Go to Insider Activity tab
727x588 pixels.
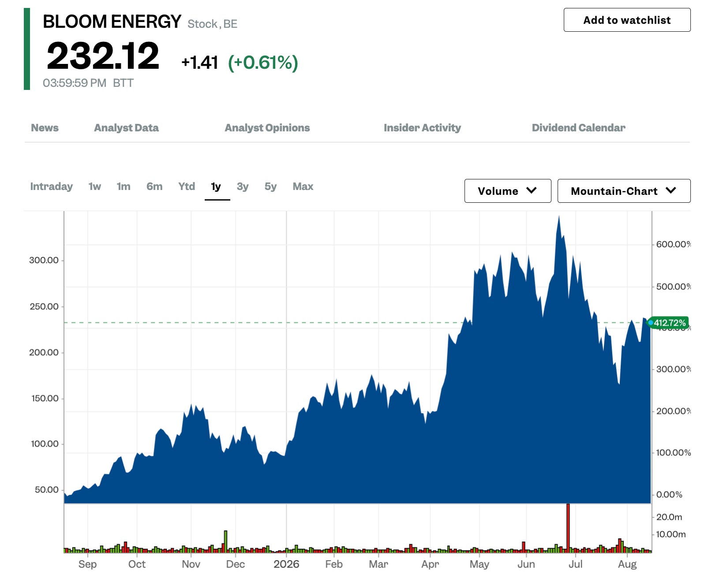click(422, 128)
